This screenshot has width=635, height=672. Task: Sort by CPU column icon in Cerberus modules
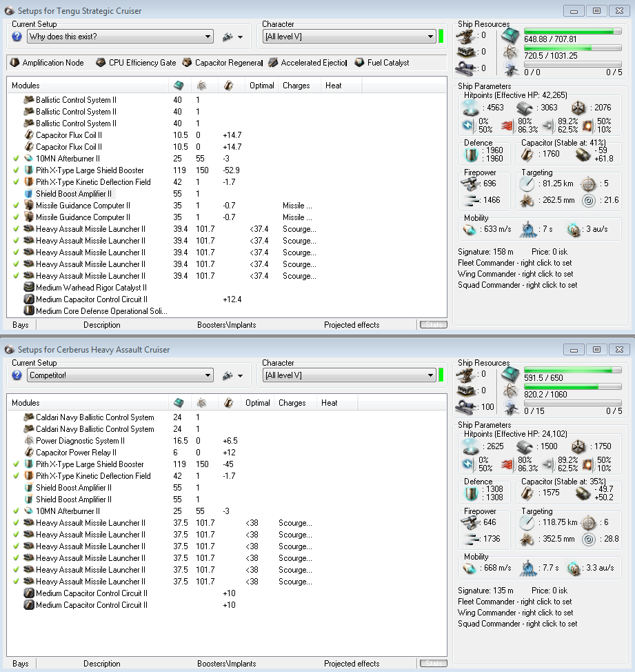(x=179, y=403)
